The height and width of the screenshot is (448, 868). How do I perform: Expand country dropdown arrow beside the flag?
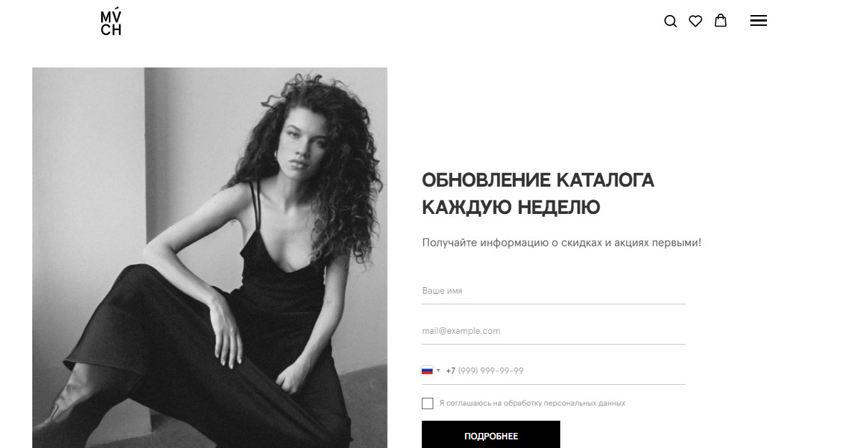(x=438, y=370)
